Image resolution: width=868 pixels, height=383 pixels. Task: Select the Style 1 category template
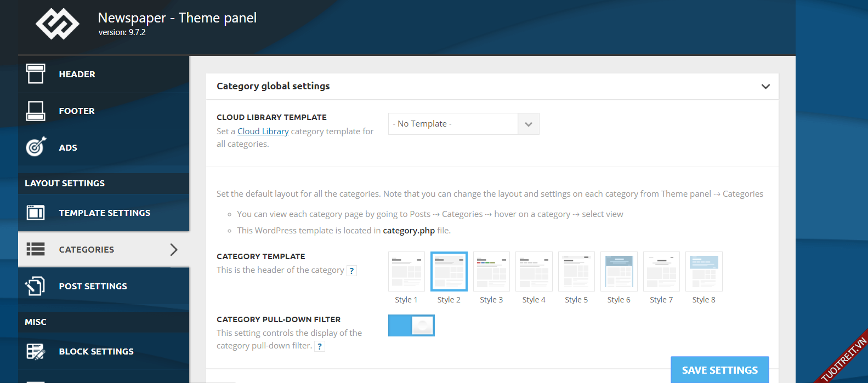point(406,271)
